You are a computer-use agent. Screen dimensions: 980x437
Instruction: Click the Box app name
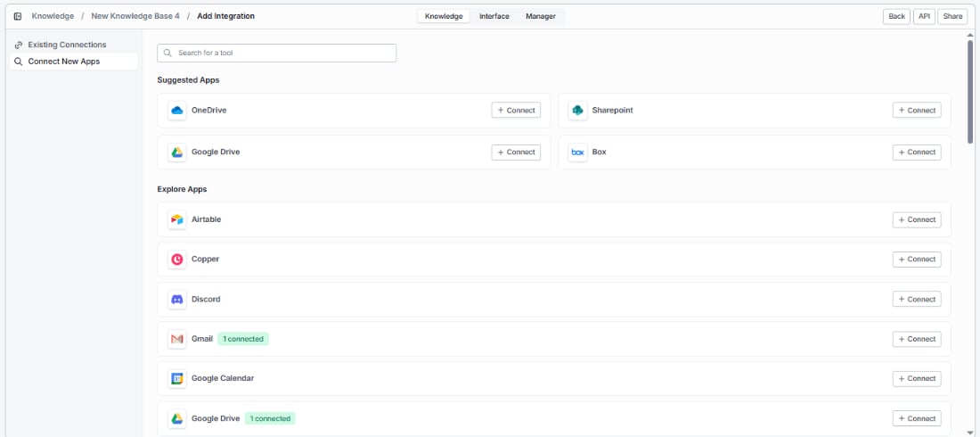point(599,153)
